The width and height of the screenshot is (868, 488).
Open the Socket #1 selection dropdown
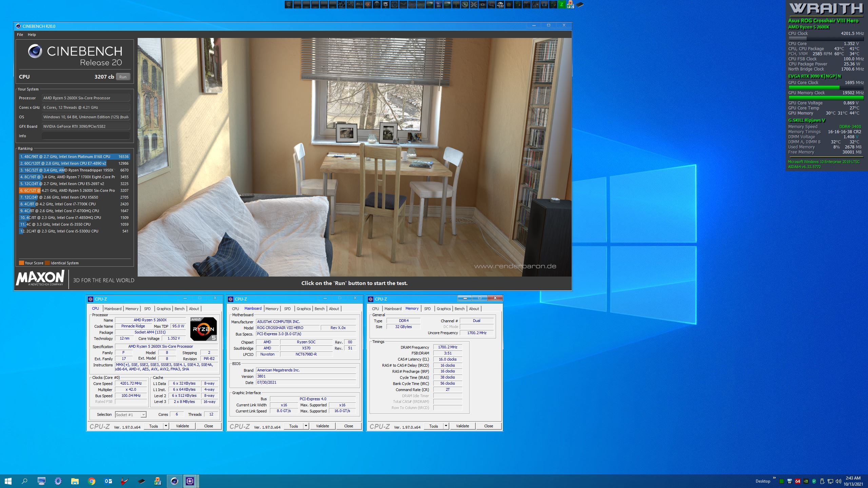[x=131, y=414]
